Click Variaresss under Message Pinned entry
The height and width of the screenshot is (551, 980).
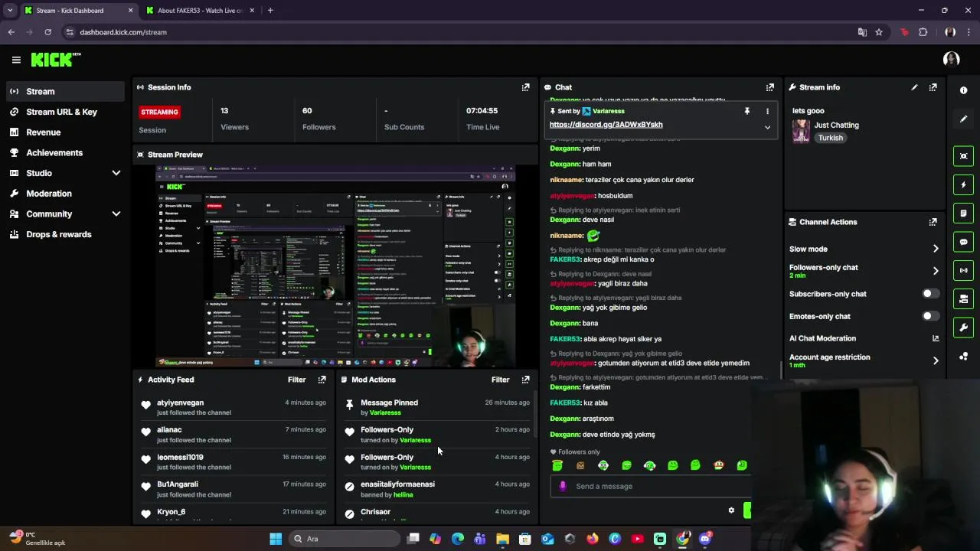pyautogui.click(x=385, y=412)
